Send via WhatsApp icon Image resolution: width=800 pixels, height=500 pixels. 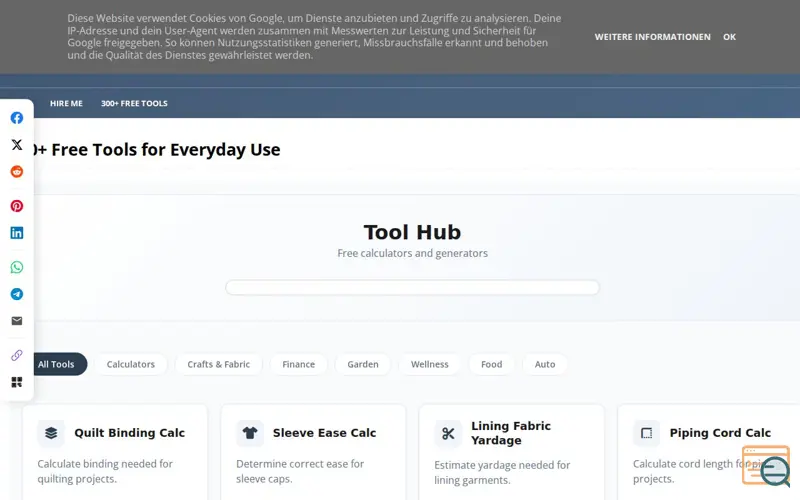17,267
